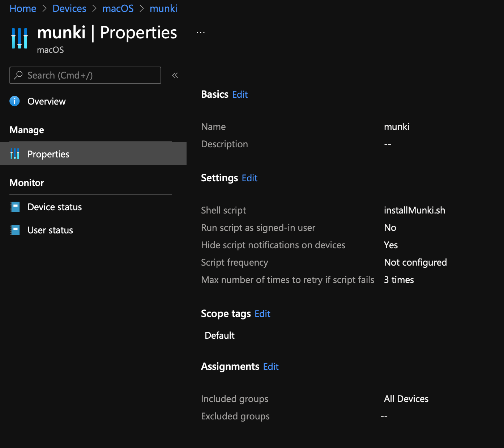Go to Home in breadcrumb
Viewport: 504px width, 448px height.
coord(23,8)
